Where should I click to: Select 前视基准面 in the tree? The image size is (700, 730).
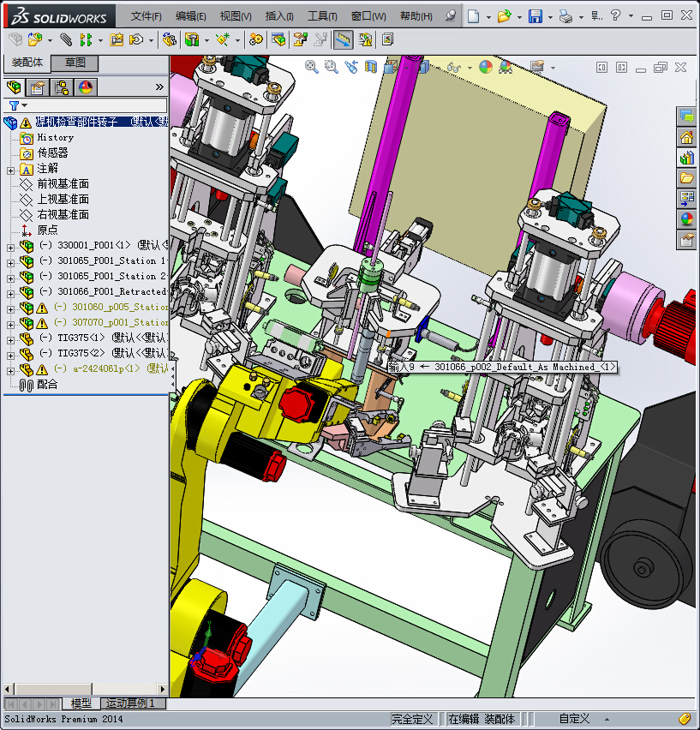coord(63,184)
